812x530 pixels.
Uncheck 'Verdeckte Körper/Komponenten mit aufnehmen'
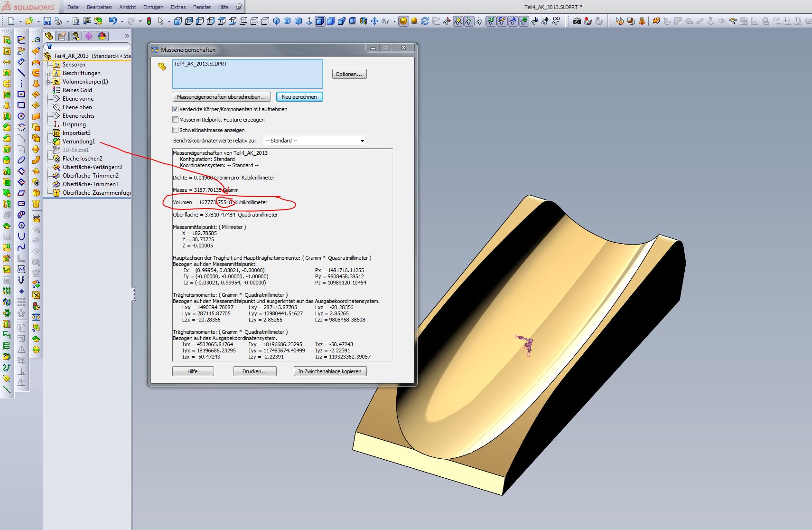click(x=176, y=109)
